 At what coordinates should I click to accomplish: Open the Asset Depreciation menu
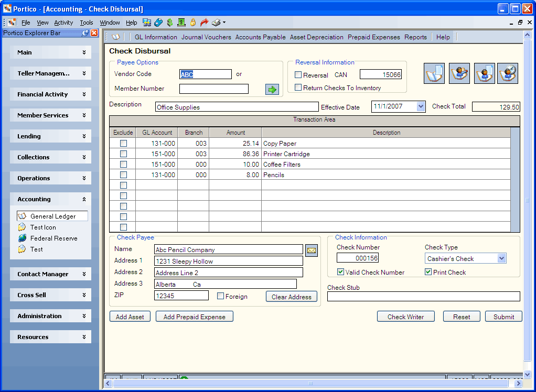pos(317,37)
